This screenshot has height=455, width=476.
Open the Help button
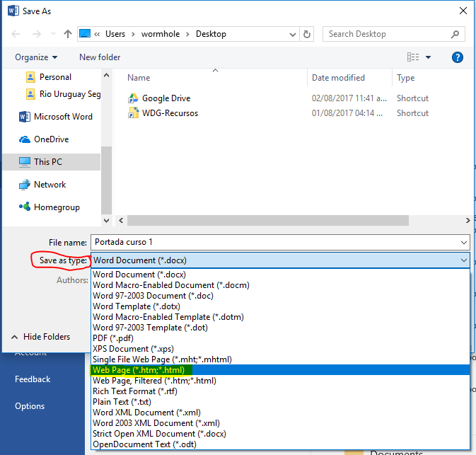(x=457, y=57)
